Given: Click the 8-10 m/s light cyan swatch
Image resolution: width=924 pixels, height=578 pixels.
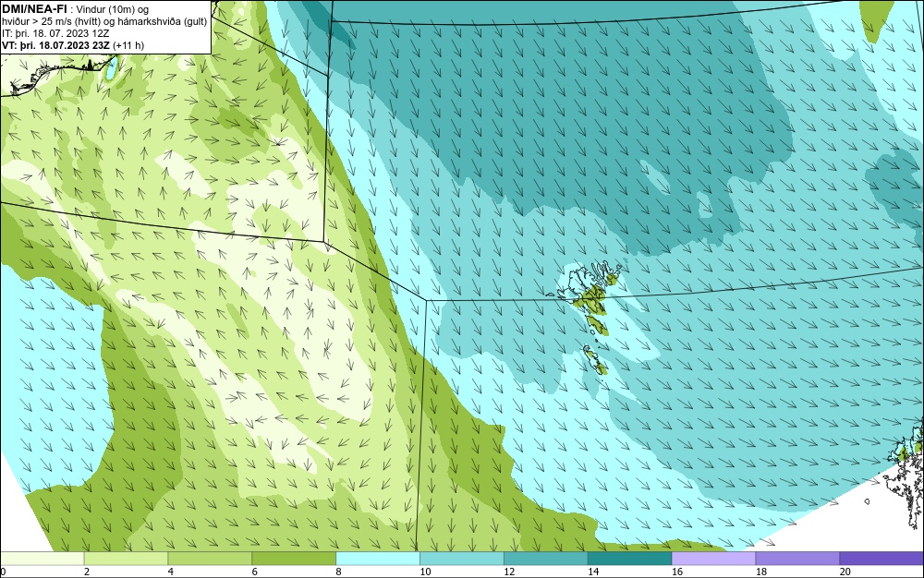Looking at the screenshot, I should pos(378,559).
